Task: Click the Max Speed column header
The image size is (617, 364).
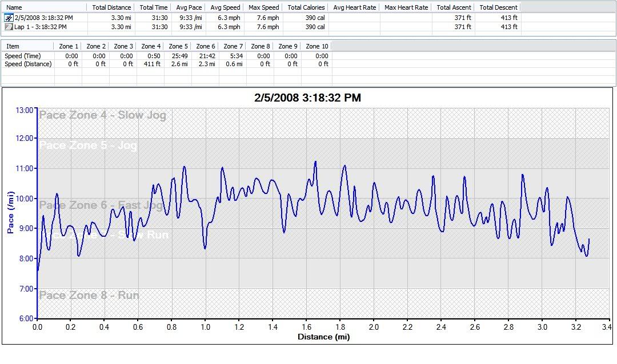Action: tap(264, 7)
